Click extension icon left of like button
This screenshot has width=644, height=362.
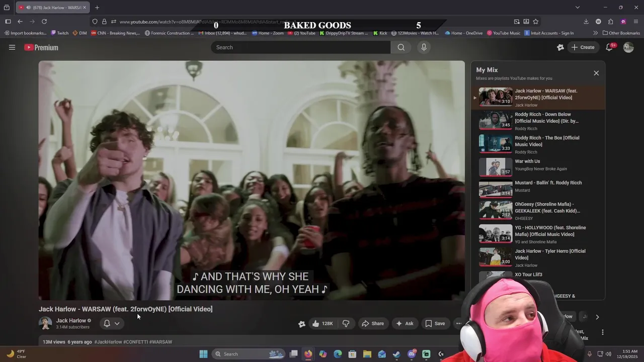pos(302,324)
